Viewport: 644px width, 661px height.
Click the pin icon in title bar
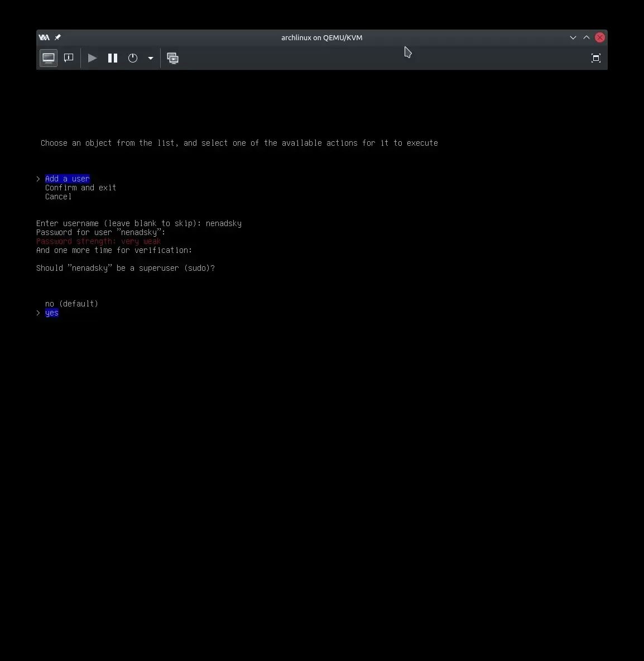click(x=57, y=37)
